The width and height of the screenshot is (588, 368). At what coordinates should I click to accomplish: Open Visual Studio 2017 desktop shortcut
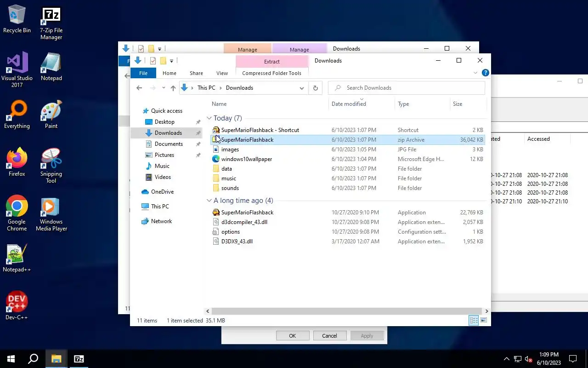pyautogui.click(x=17, y=70)
